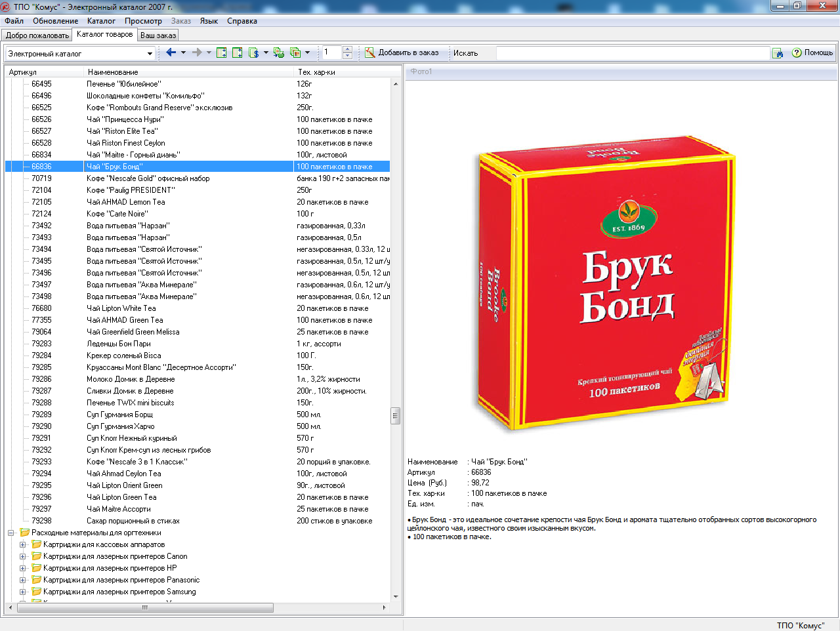Open the Обновление menu
840x631 pixels.
click(x=56, y=21)
